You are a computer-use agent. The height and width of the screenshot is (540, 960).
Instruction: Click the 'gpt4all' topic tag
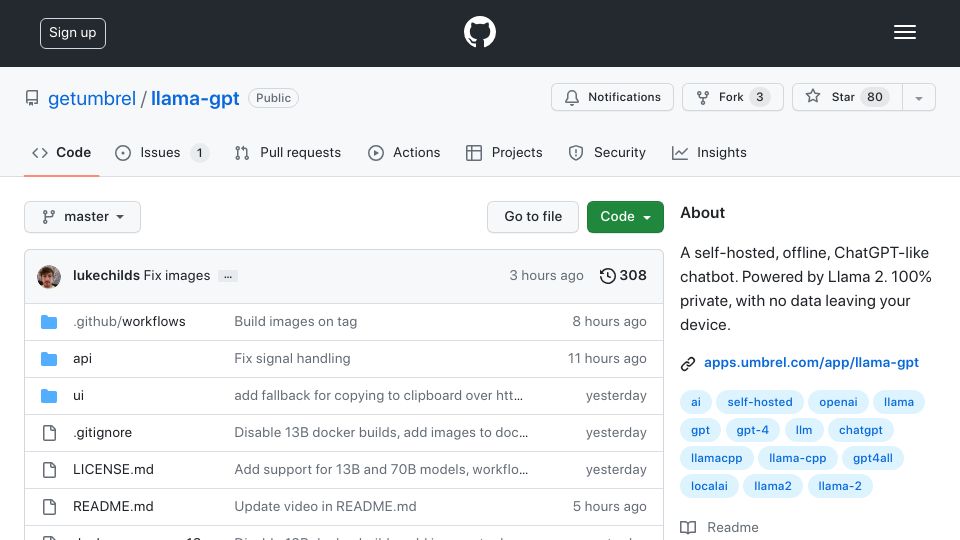click(x=872, y=459)
